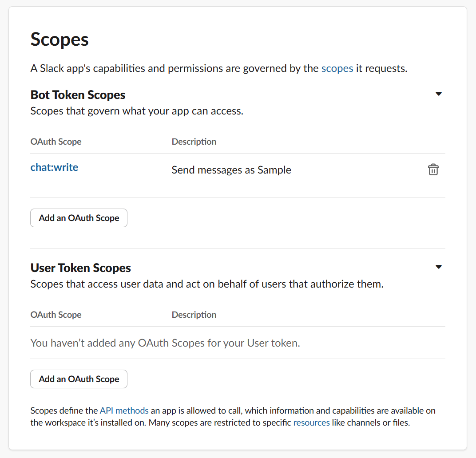Click the empty User token scopes message
Viewport: 476px width, 458px height.
pyautogui.click(x=165, y=343)
